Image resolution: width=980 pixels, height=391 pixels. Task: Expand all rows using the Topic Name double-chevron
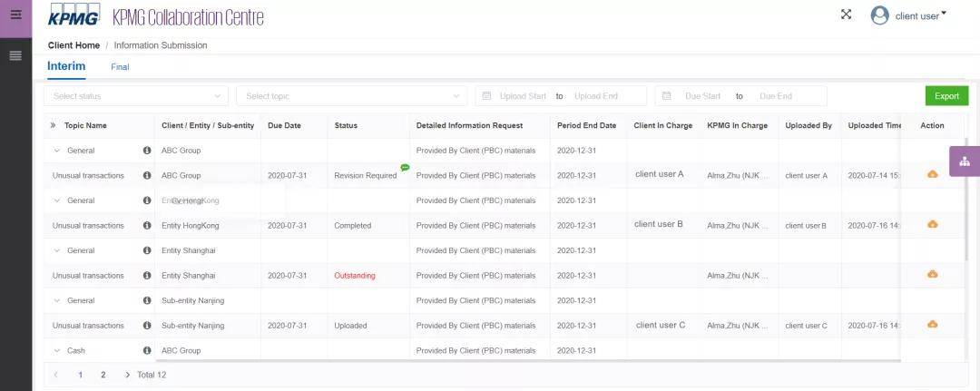pos(54,125)
